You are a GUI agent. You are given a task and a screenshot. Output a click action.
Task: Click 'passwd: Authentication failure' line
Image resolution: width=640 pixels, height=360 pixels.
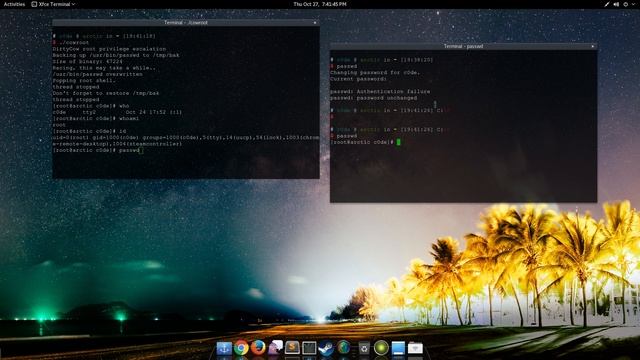click(x=380, y=91)
